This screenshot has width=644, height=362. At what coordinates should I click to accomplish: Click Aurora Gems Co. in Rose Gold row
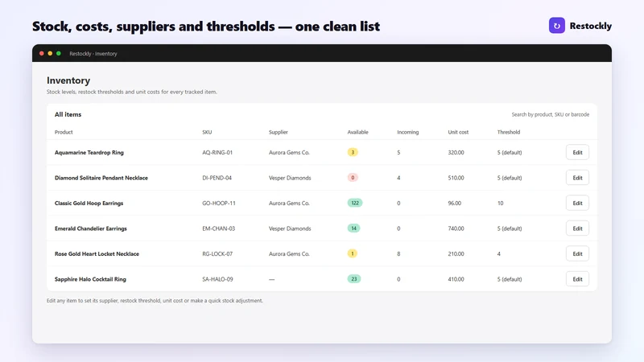pyautogui.click(x=289, y=253)
